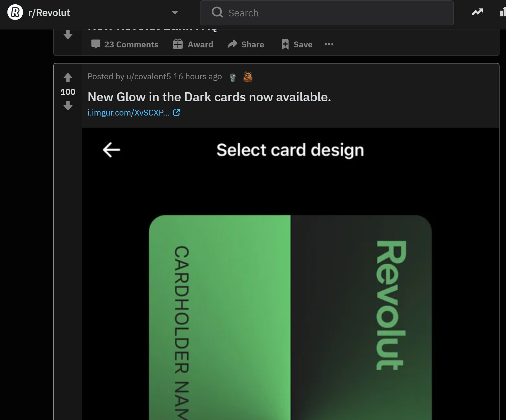Upvote the Glow in the Dark post
Screen dimensions: 506x420
tap(68, 77)
